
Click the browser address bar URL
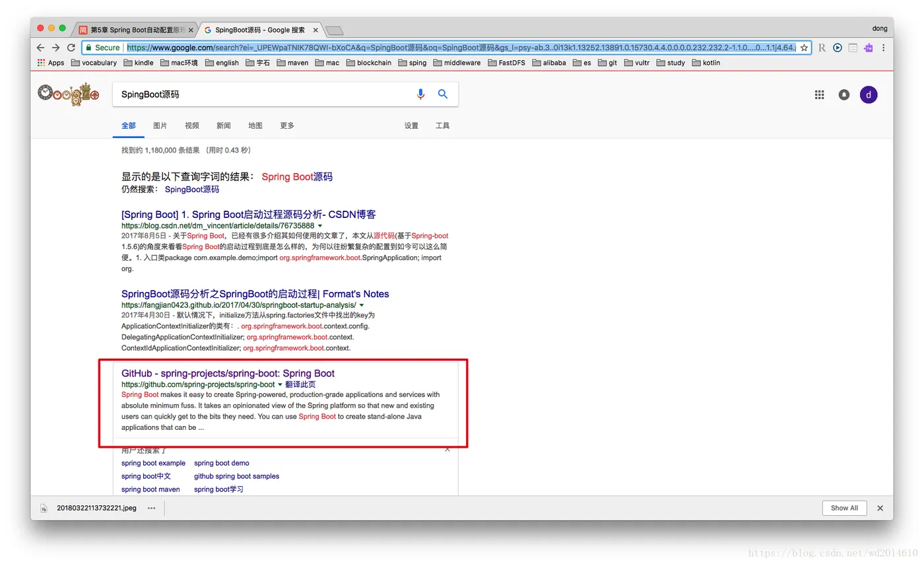[461, 48]
